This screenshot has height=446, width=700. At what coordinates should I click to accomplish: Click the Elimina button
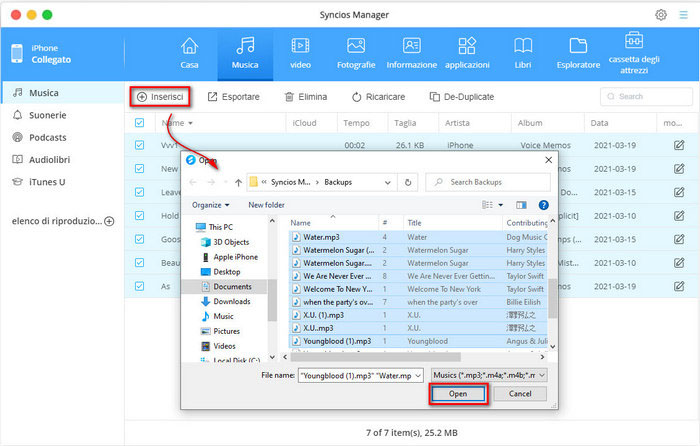306,97
